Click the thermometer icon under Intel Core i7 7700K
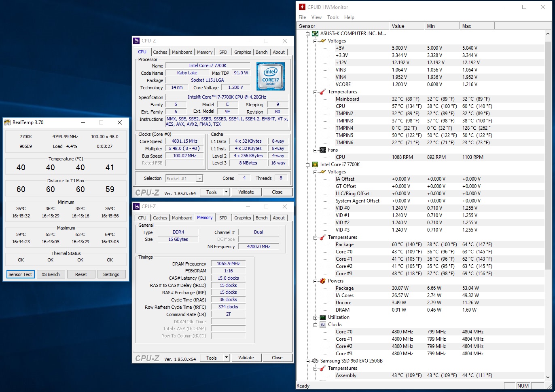The width and height of the screenshot is (555, 392). [x=322, y=237]
